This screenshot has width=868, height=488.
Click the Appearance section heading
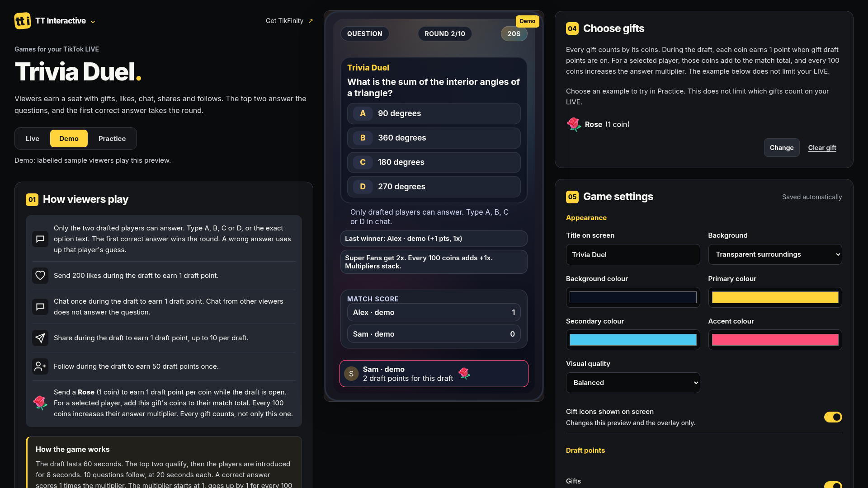[x=586, y=218]
